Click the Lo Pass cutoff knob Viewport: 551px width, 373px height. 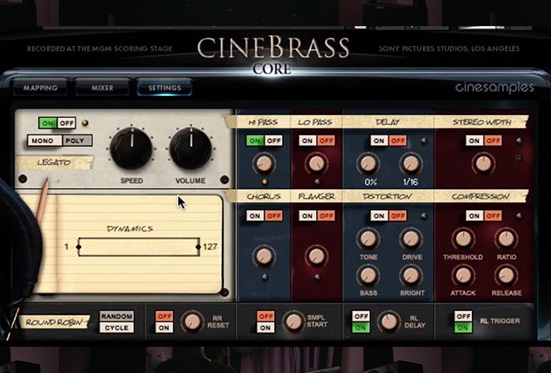click(317, 164)
